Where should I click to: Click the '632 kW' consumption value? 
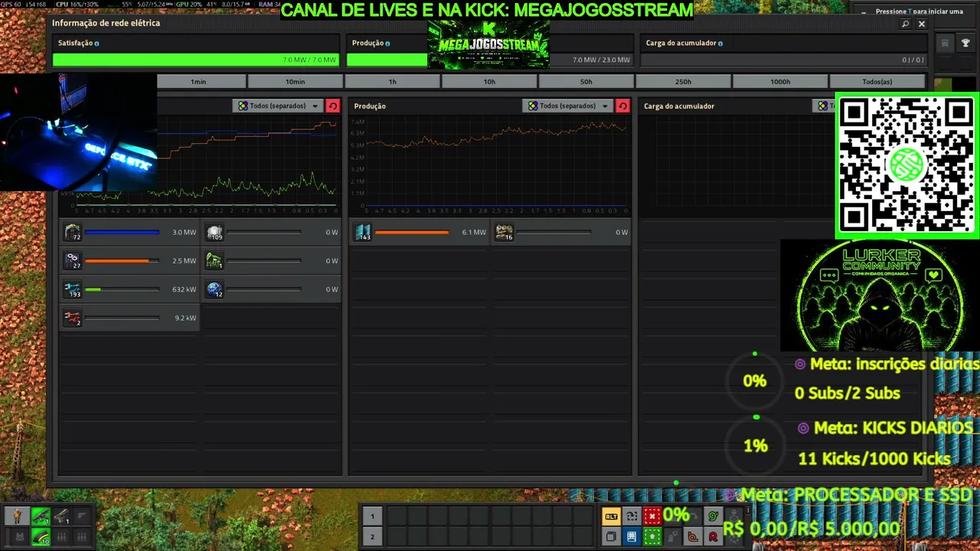tap(184, 289)
